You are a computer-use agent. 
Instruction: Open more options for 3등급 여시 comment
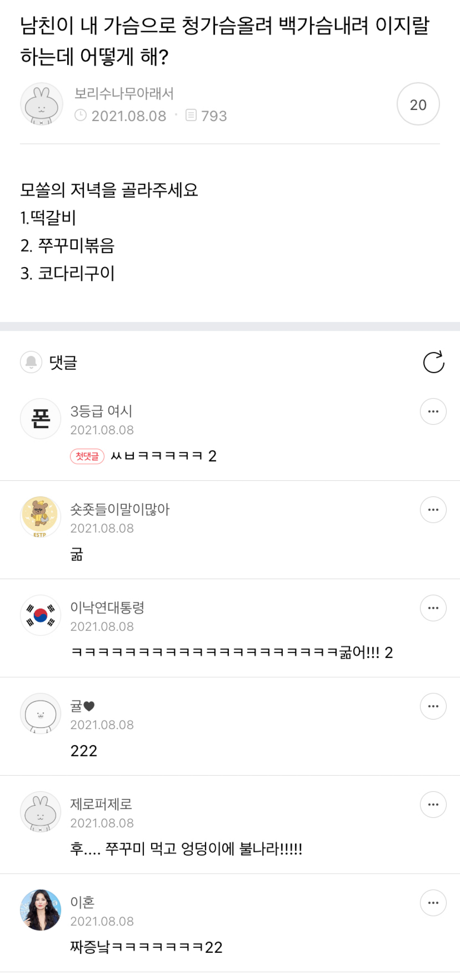433,412
